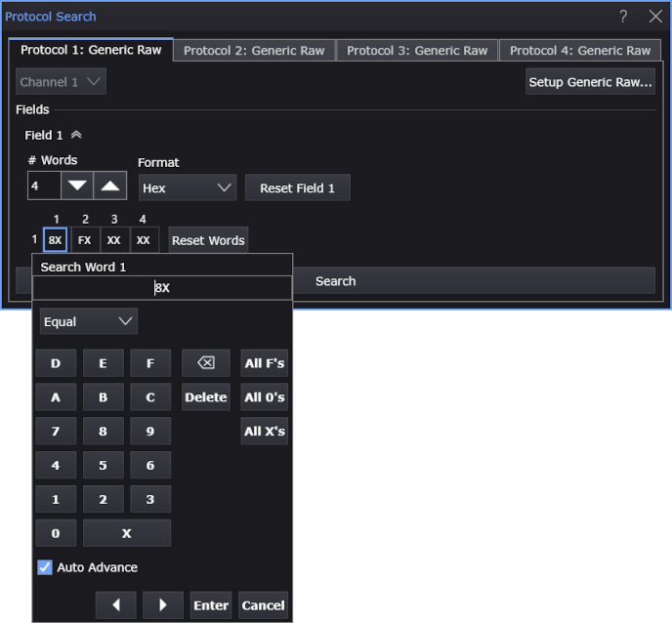Click the Reset Field 1 button

pos(297,187)
